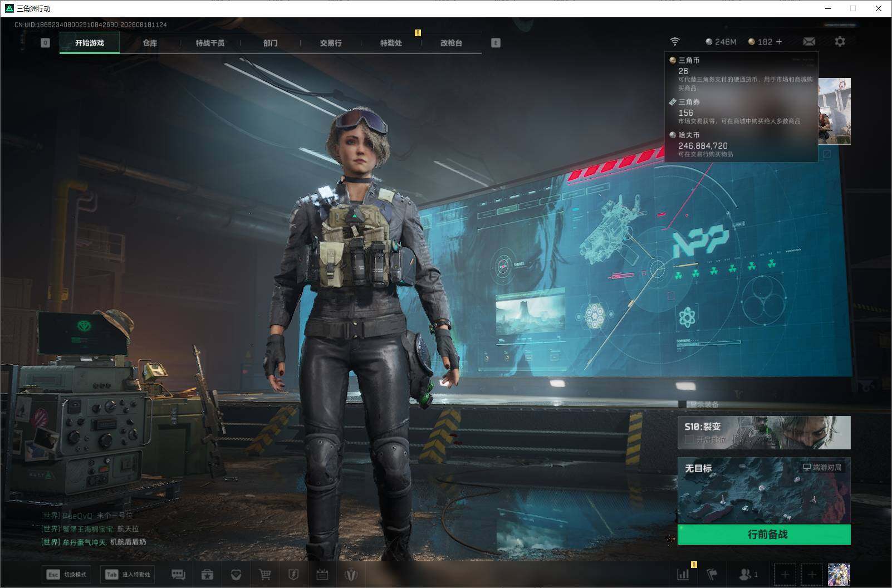Open the 特战干员 tab
Image resolution: width=892 pixels, height=588 pixels.
pos(210,43)
